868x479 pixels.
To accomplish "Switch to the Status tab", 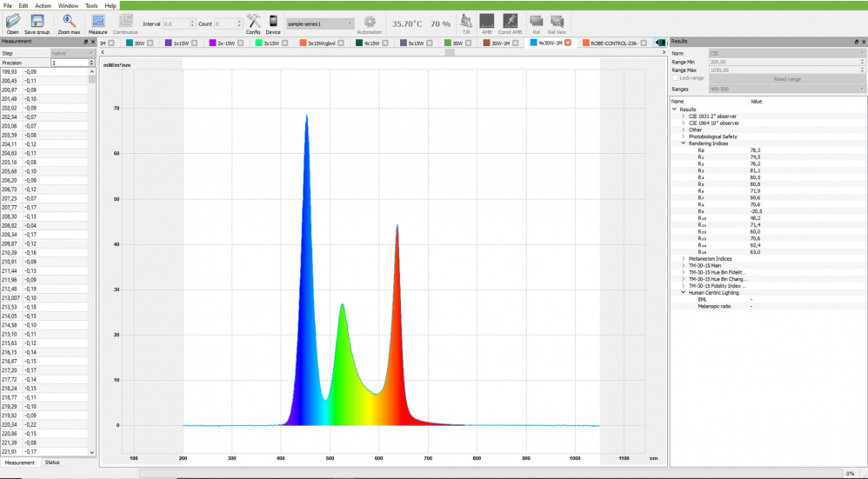I will (53, 462).
